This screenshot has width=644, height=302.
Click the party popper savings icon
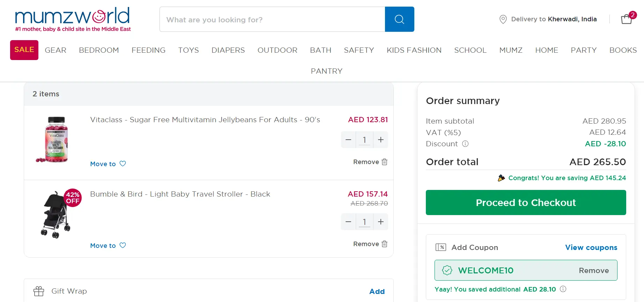tap(501, 178)
